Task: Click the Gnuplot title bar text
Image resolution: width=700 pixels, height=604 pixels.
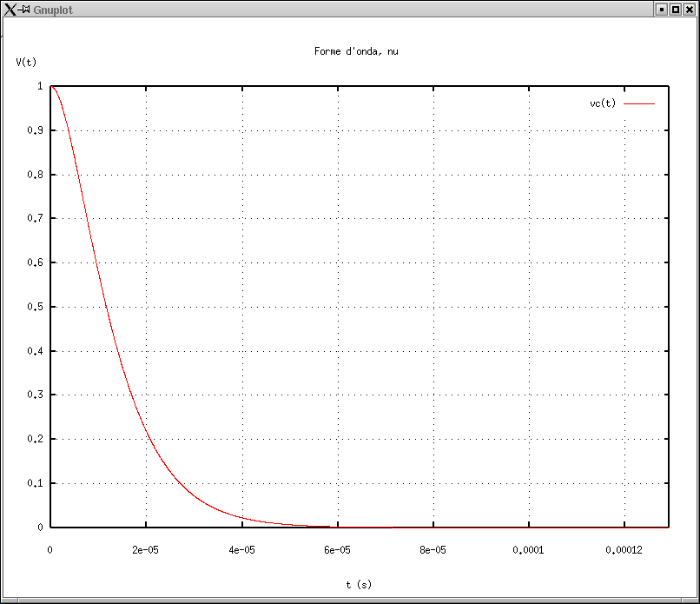Action: point(53,10)
